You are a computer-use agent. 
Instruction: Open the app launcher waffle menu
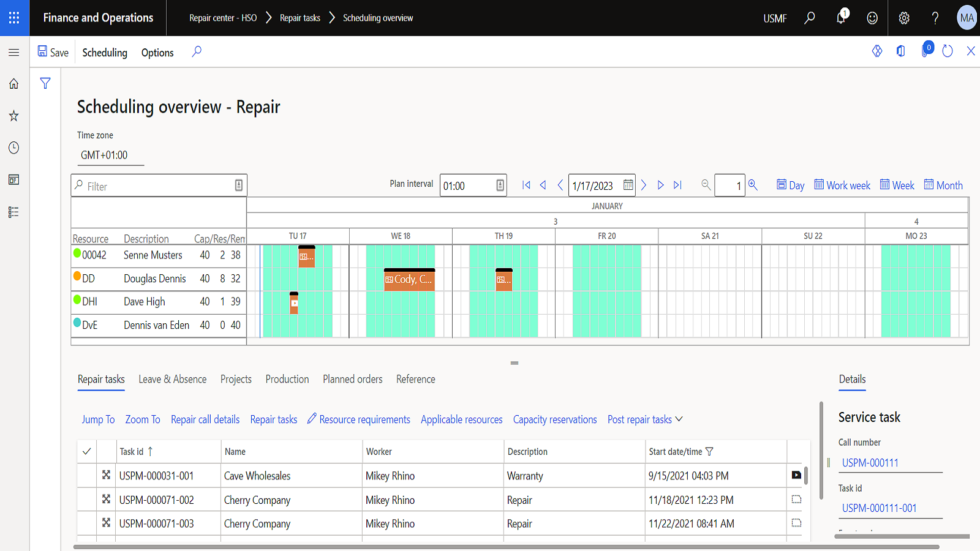click(x=14, y=18)
